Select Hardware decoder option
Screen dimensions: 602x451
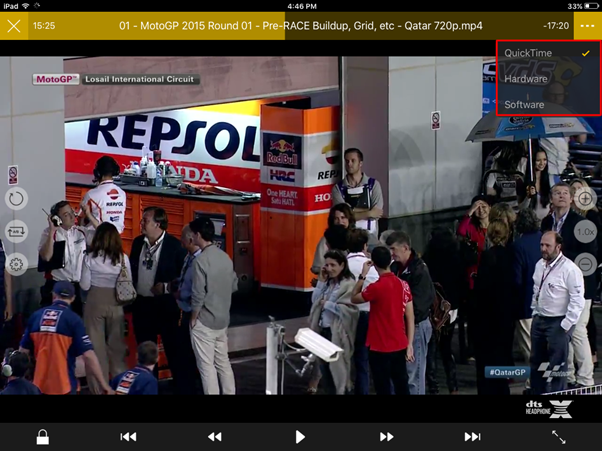coord(548,79)
